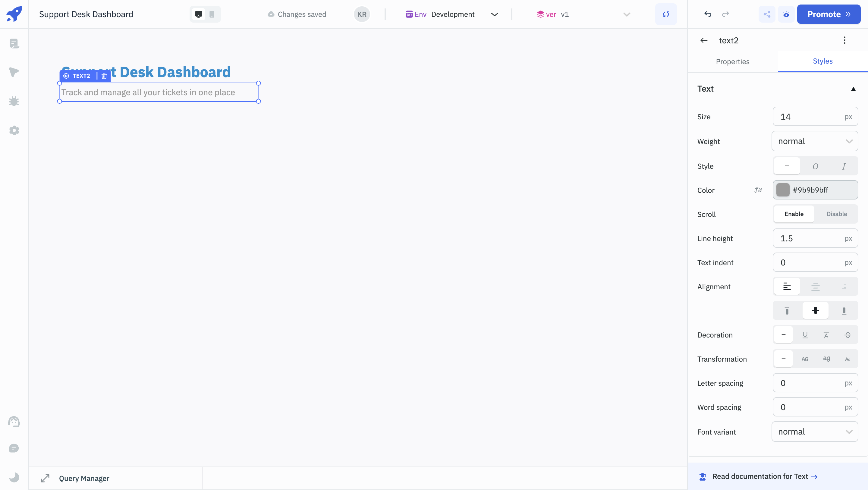
Task: Switch to Properties tab
Action: tap(733, 61)
